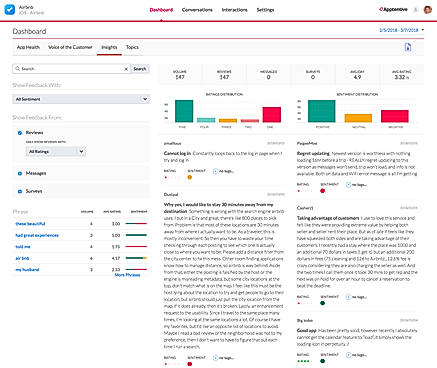Add tags to the Regret updating review
The height and width of the screenshot is (368, 437).
(356, 185)
